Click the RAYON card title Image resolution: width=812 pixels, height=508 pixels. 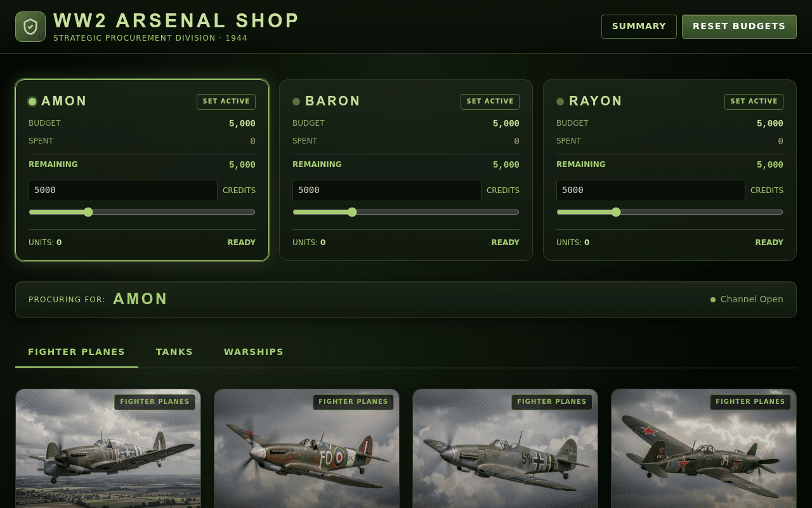(596, 101)
